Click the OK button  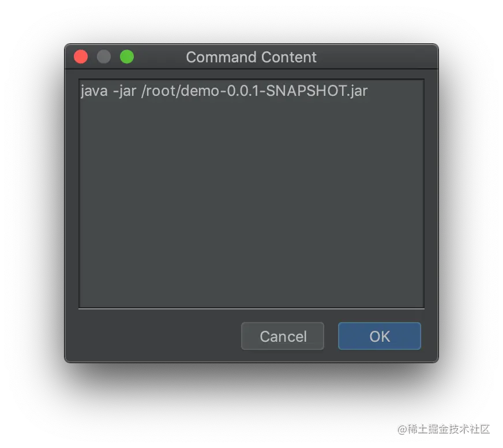coord(379,336)
